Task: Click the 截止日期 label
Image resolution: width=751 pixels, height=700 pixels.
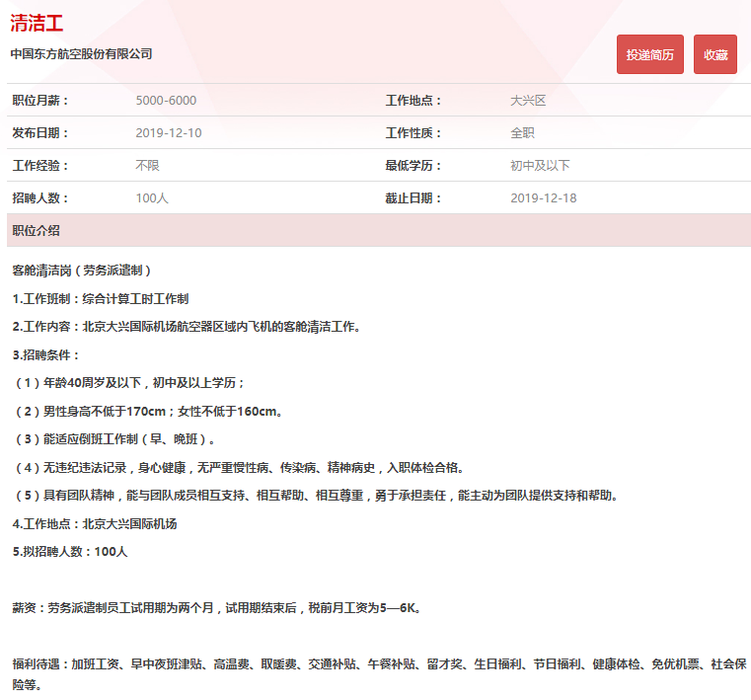Action: click(413, 197)
